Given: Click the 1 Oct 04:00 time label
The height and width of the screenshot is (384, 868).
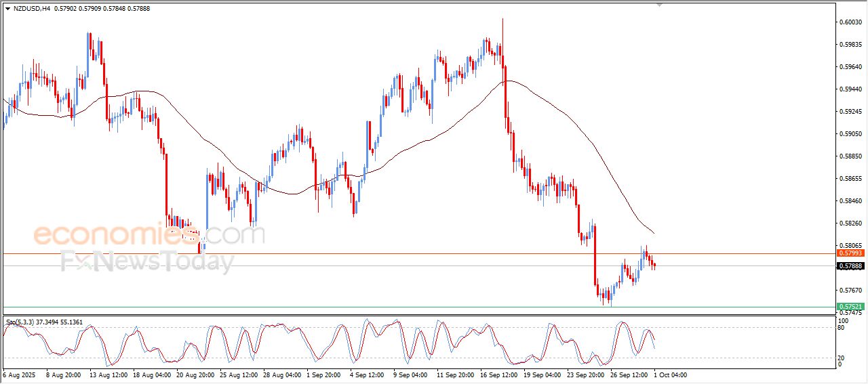Looking at the screenshot, I should point(671,374).
